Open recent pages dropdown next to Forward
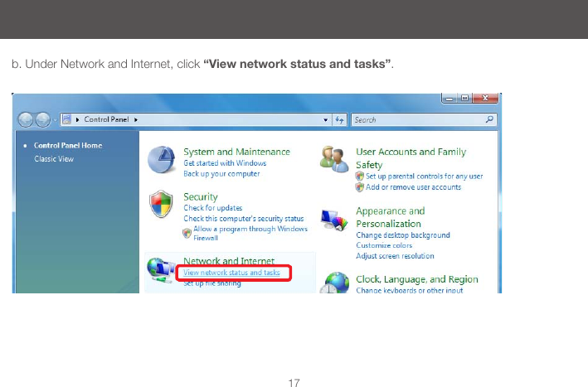Viewport: 588px width, 387px height. 55,120
